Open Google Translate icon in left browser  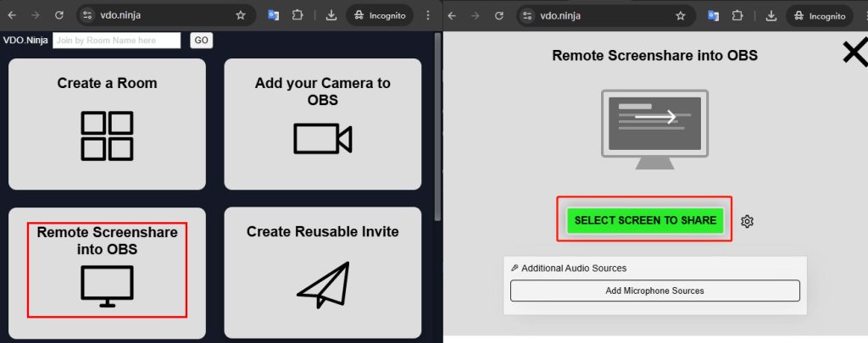[274, 15]
